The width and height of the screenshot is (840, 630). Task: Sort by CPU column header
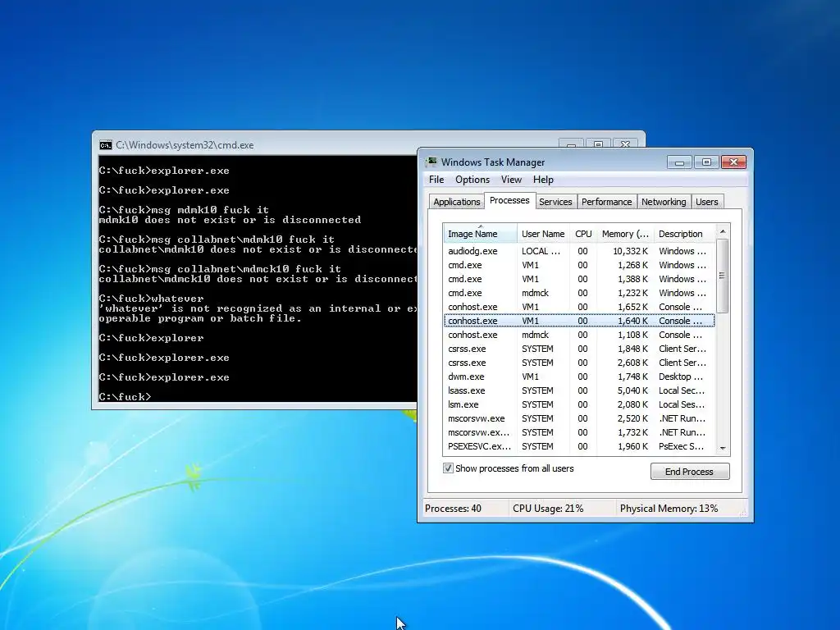pos(583,234)
